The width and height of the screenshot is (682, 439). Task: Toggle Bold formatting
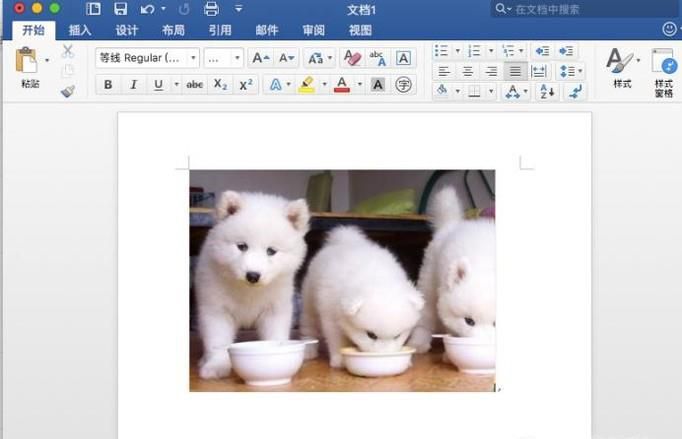point(108,84)
